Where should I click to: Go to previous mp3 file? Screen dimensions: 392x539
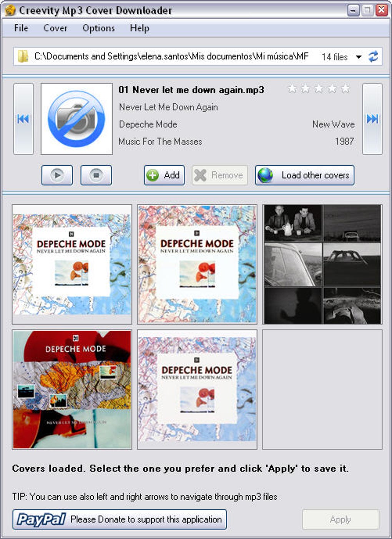23,119
